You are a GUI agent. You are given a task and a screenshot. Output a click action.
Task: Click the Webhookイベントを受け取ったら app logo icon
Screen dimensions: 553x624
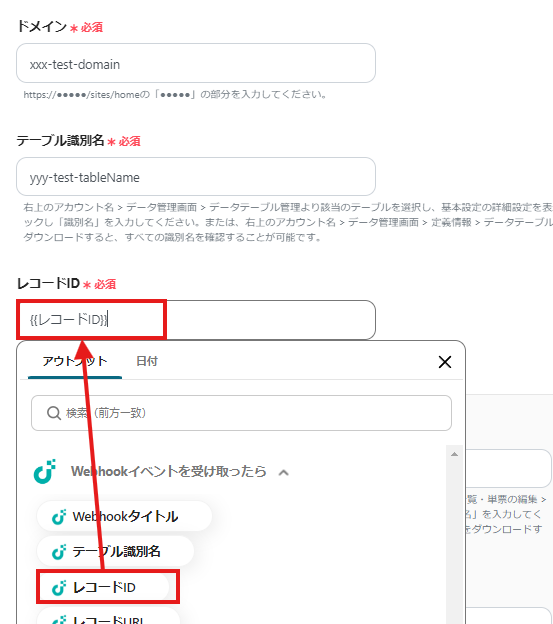click(x=45, y=472)
